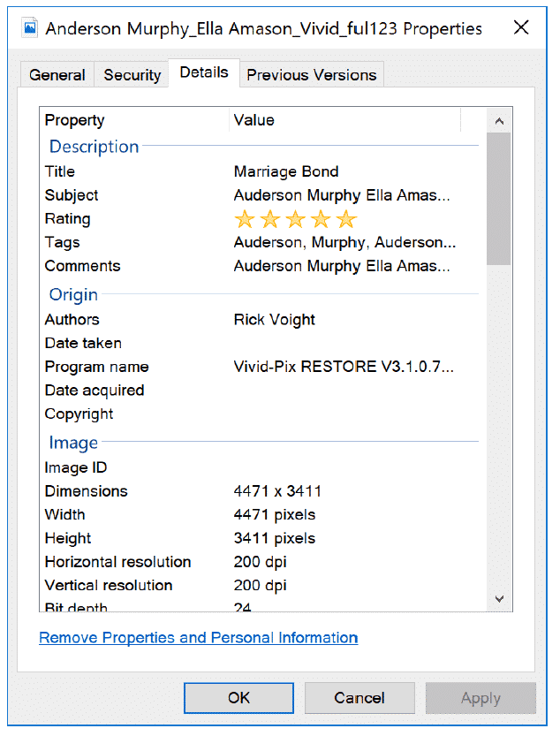Click the scroll down arrow
Viewport: 560px width, 736px height.
pos(499,599)
